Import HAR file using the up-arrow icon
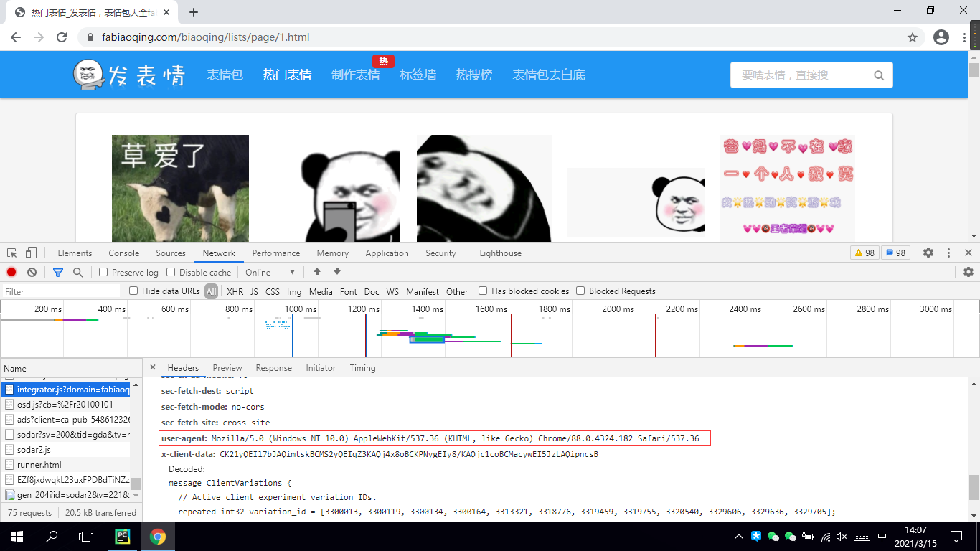Image resolution: width=980 pixels, height=551 pixels. point(316,272)
